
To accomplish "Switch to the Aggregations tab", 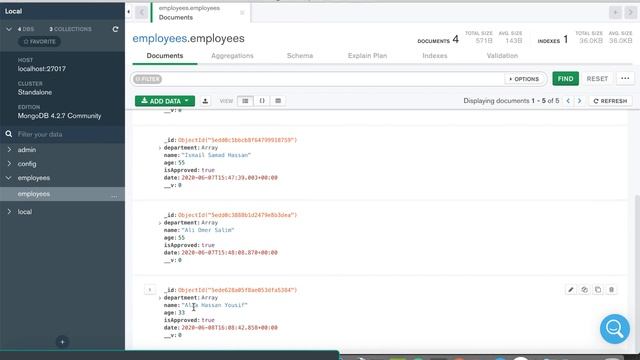I will [232, 56].
